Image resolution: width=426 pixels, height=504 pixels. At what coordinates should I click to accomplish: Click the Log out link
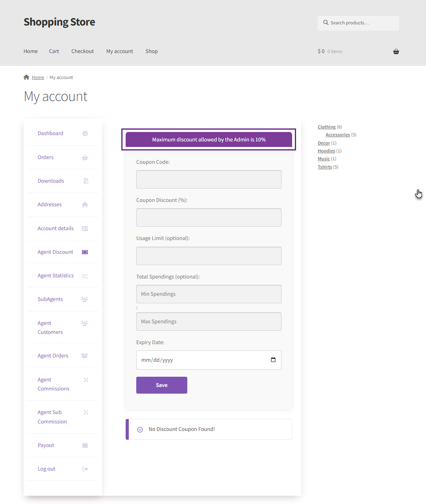click(x=46, y=469)
